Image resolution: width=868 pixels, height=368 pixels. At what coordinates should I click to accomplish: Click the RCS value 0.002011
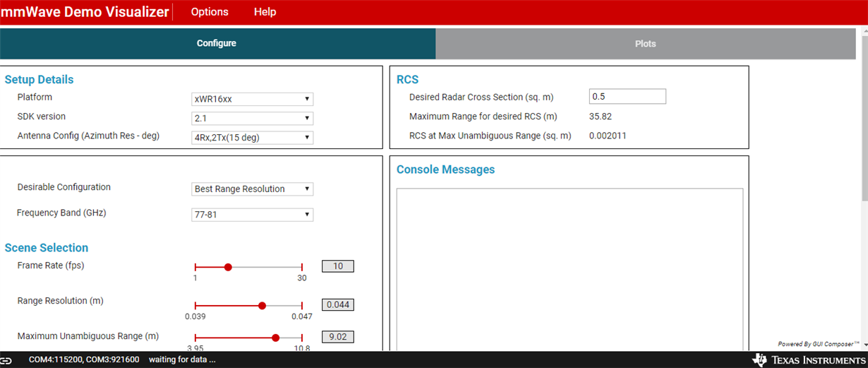point(608,136)
